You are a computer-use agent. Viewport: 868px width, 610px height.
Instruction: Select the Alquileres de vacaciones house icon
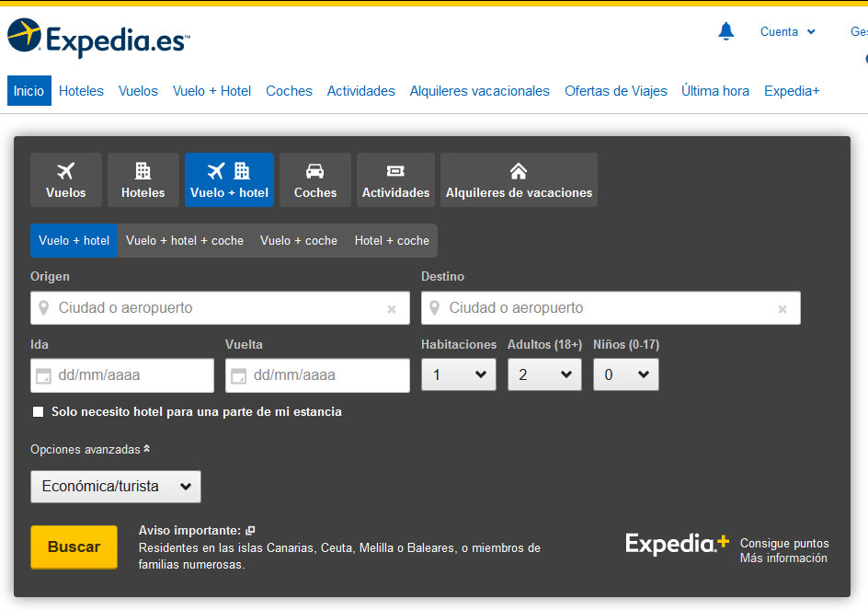coord(519,171)
